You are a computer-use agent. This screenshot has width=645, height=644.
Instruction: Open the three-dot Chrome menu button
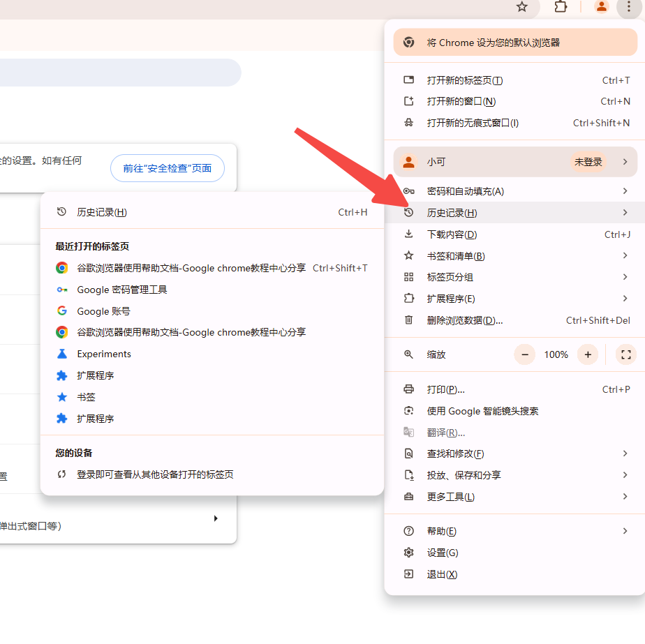click(x=628, y=6)
